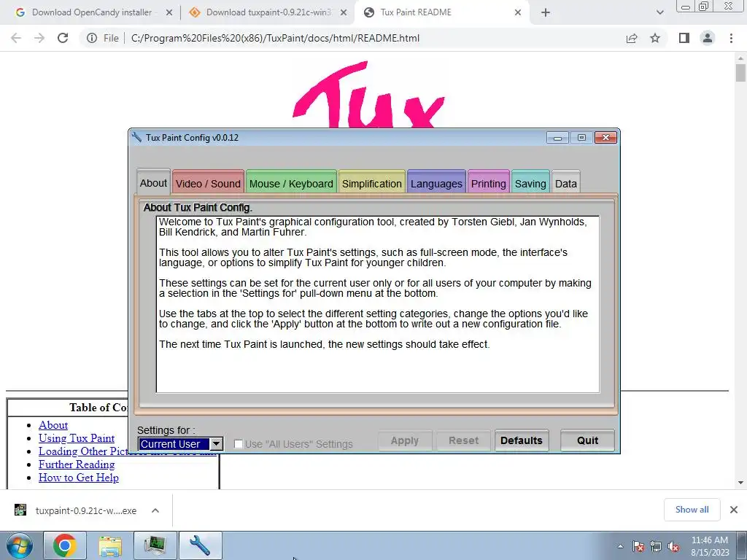Viewport: 747px width, 560px height.
Task: Open the Mouse / Keyboard tab
Action: pos(291,183)
